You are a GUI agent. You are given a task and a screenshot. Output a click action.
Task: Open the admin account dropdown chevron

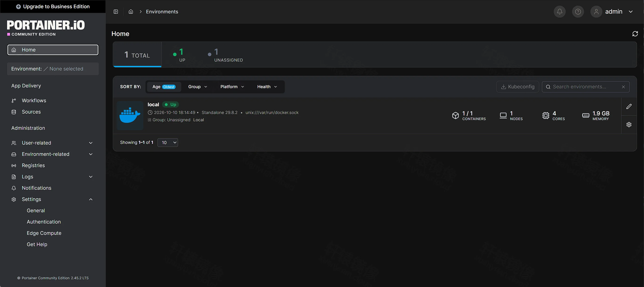[x=631, y=12]
